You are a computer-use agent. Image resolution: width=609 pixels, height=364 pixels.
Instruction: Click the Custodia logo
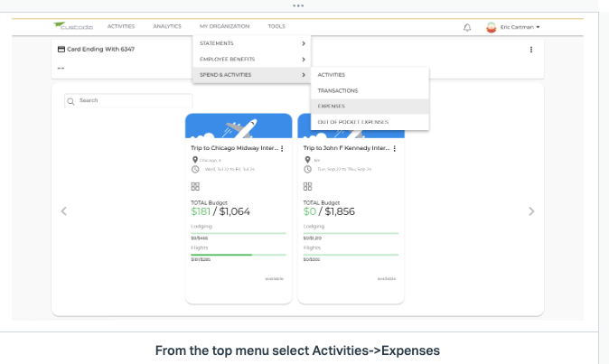point(73,26)
